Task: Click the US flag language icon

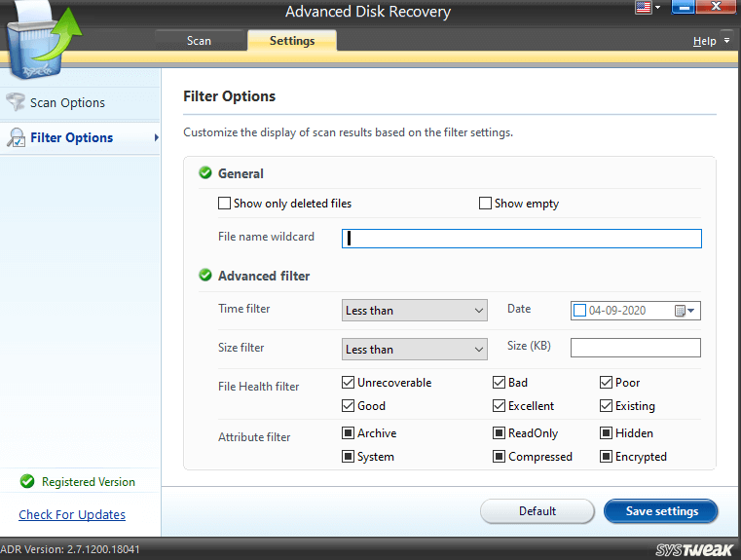Action: click(x=644, y=8)
